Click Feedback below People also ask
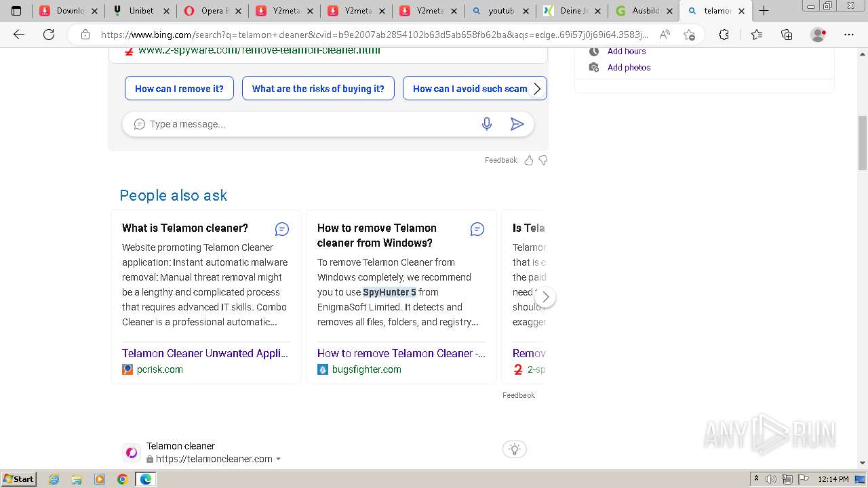Viewport: 868px width, 488px height. pos(519,395)
